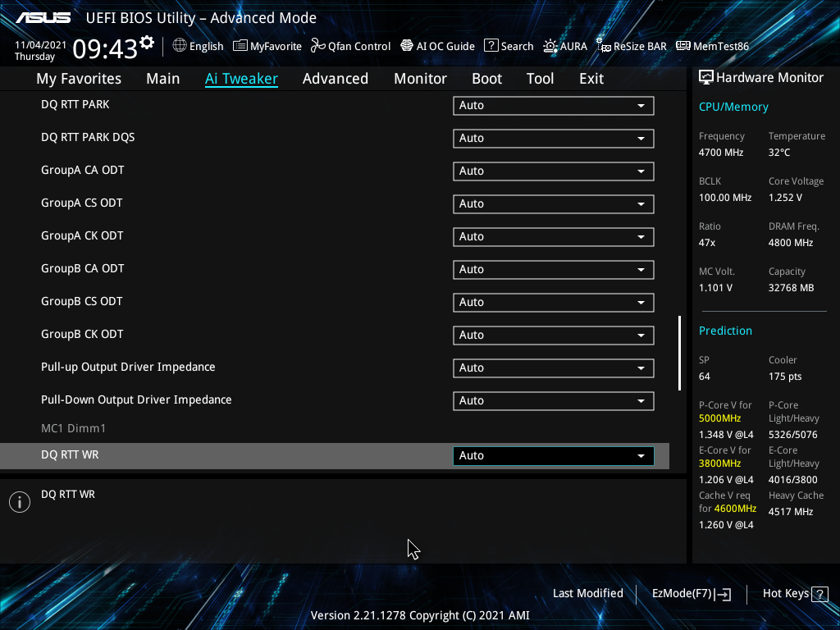Select the GroupA CA ODT label
The image size is (840, 630).
[83, 171]
